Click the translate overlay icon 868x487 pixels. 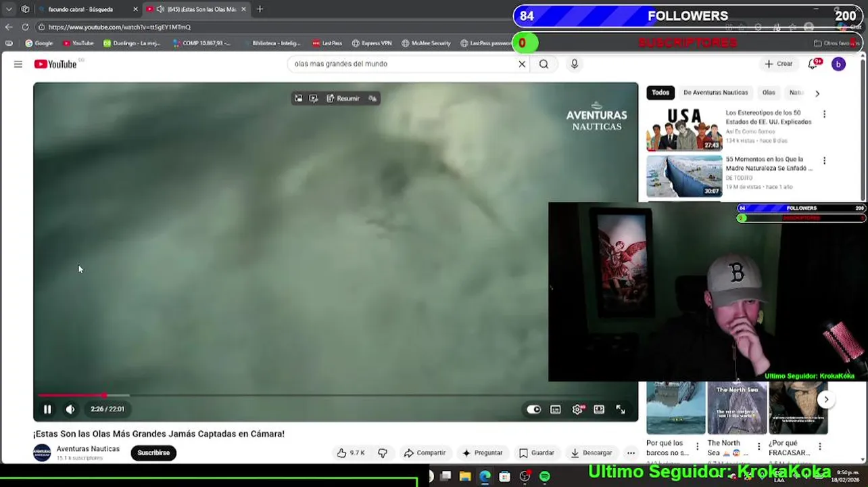(372, 99)
